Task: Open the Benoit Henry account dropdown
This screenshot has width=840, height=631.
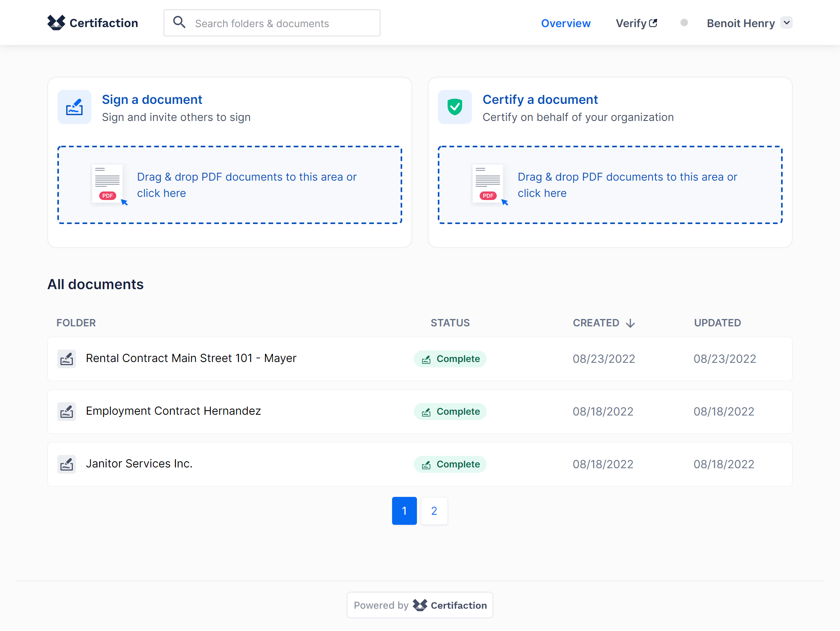Action: click(749, 23)
